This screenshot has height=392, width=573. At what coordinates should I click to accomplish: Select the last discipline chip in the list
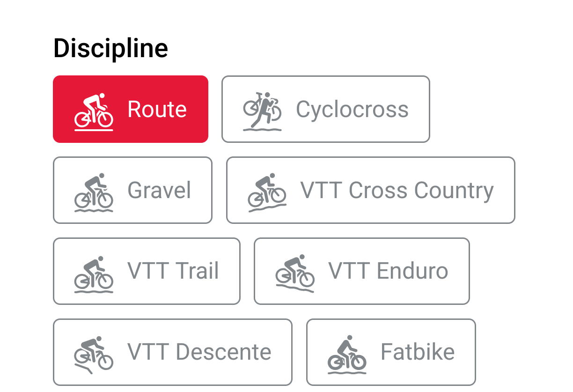point(391,352)
